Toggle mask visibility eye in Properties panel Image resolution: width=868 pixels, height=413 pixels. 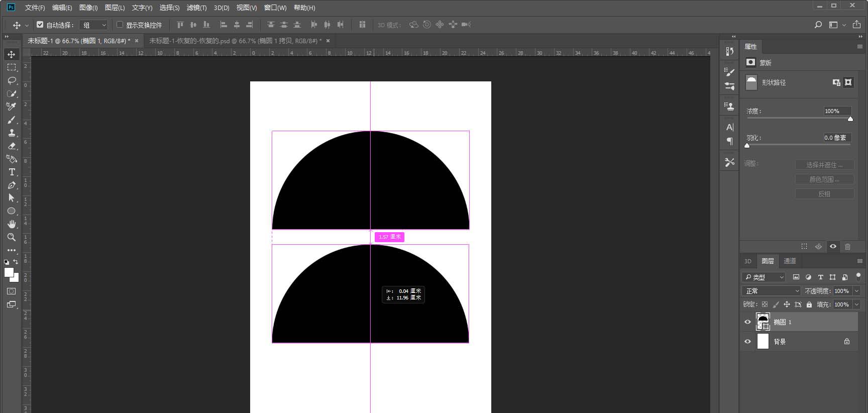click(833, 246)
